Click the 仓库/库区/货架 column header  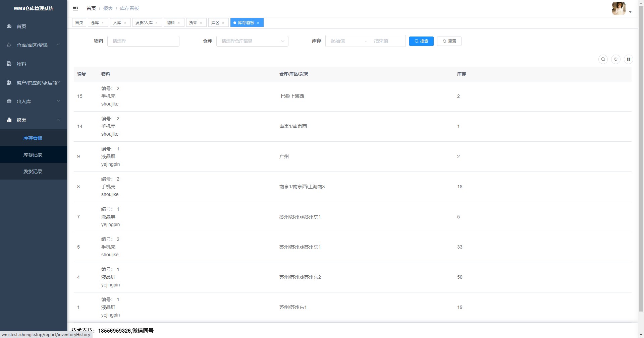click(293, 74)
